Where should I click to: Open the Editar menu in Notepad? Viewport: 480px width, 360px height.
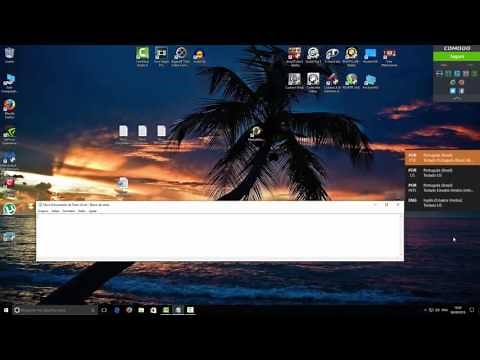click(55, 211)
